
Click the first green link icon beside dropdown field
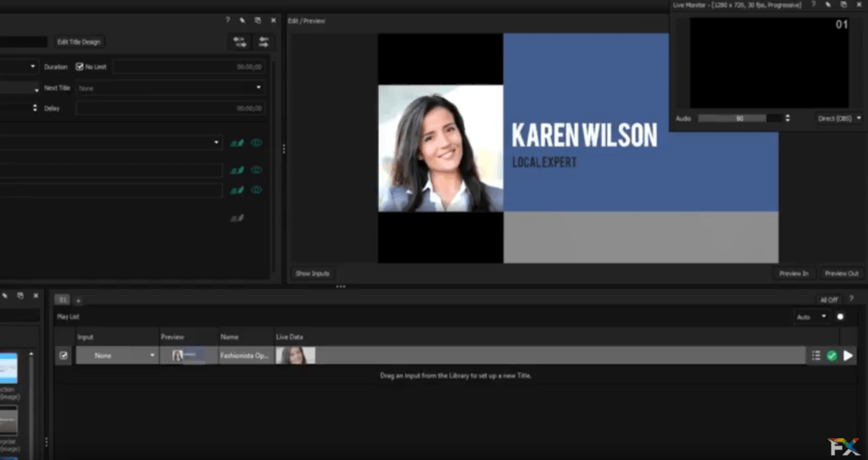pos(237,143)
